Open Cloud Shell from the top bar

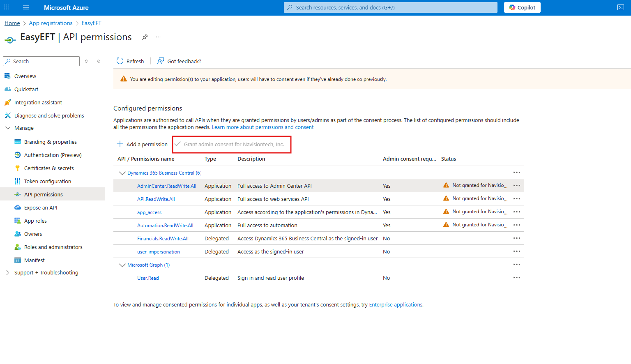pyautogui.click(x=620, y=7)
